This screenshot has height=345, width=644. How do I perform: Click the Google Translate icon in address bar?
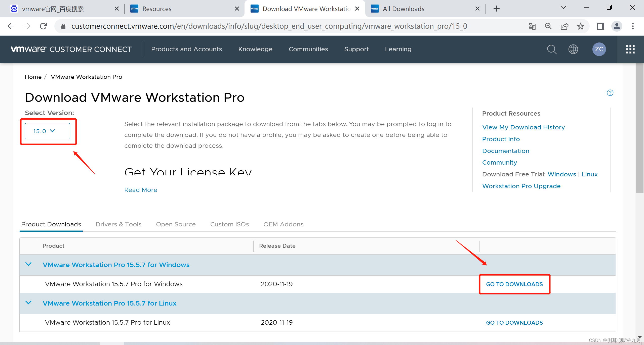click(x=532, y=26)
